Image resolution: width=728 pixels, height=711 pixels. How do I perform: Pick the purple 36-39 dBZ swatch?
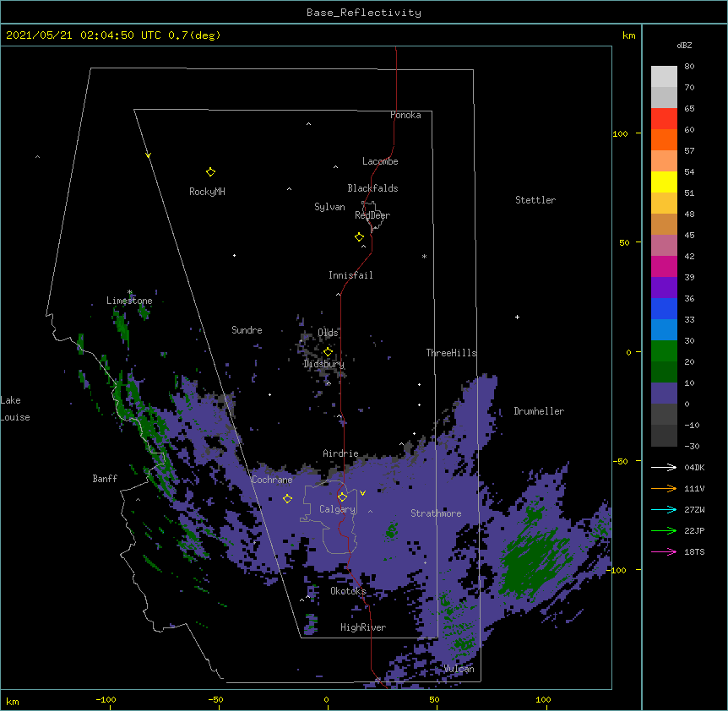[664, 287]
